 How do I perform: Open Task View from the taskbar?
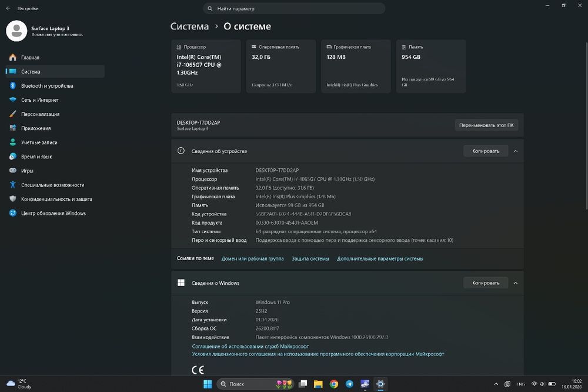pyautogui.click(x=303, y=384)
